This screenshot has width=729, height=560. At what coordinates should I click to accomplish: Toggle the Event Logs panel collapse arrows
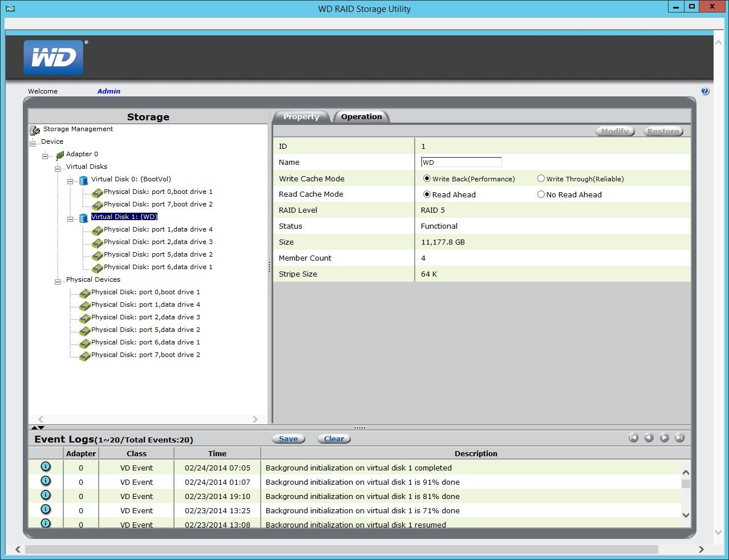38,427
